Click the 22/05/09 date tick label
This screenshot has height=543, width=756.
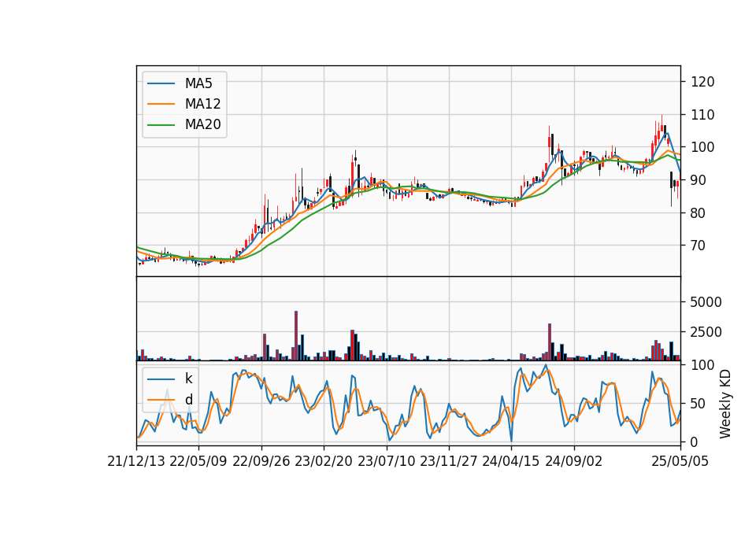click(198, 461)
